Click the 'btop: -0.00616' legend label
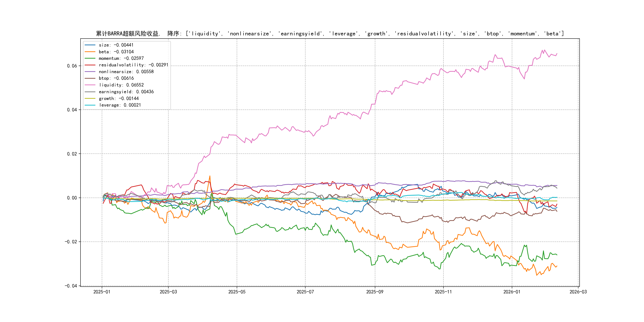Image resolution: width=644 pixels, height=322 pixels. pos(116,78)
